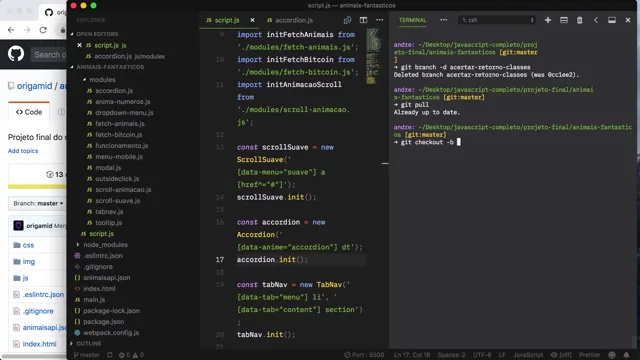Reload the browser page
The width and height of the screenshot is (640, 360).
point(43,30)
